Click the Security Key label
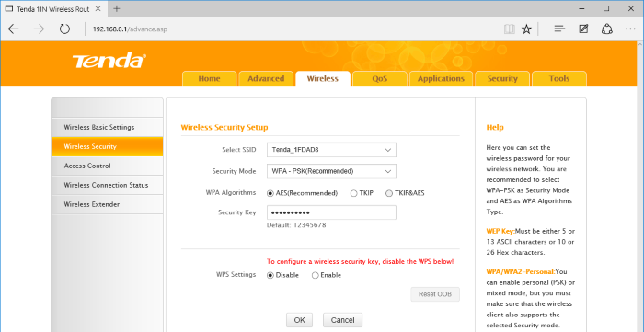The image size is (644, 332). [237, 212]
